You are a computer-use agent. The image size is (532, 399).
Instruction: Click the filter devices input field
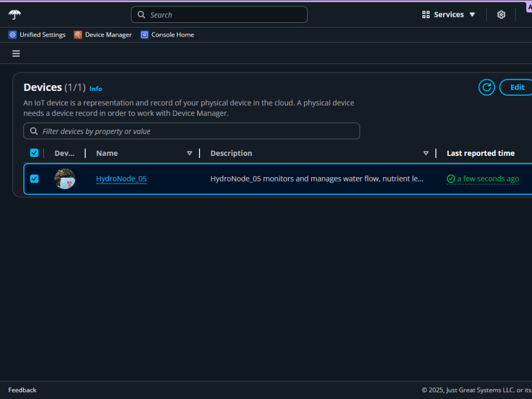tap(192, 131)
